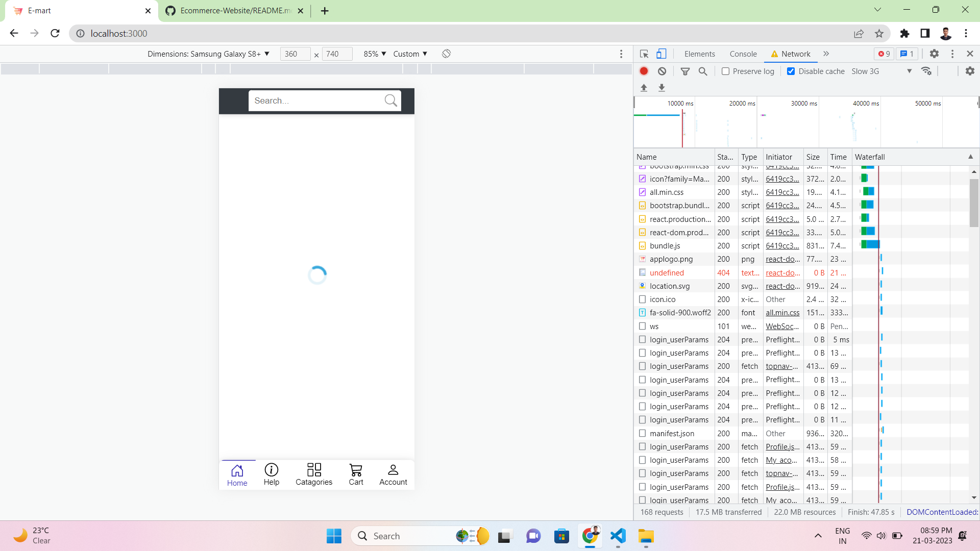Open network conditions via the wifi gear icon
Image resolution: width=980 pixels, height=551 pixels.
tap(927, 71)
